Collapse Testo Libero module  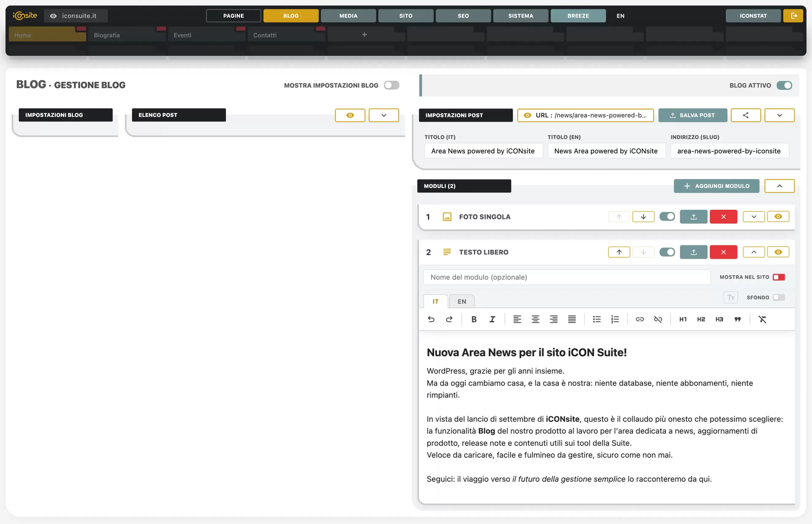pos(753,252)
